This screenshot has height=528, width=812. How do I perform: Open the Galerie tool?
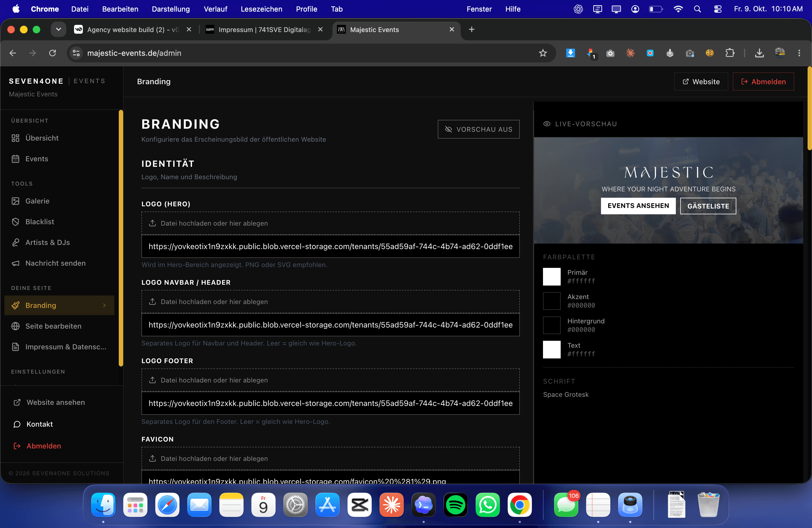59,201
